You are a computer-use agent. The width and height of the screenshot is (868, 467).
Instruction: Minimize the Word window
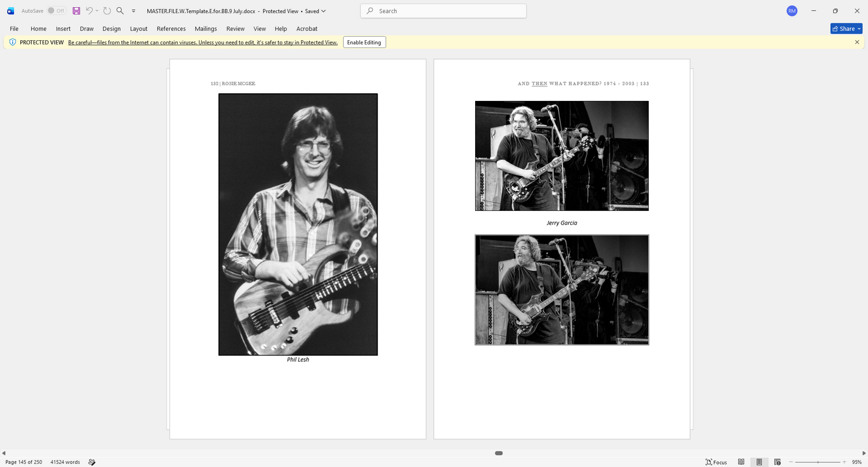(814, 11)
